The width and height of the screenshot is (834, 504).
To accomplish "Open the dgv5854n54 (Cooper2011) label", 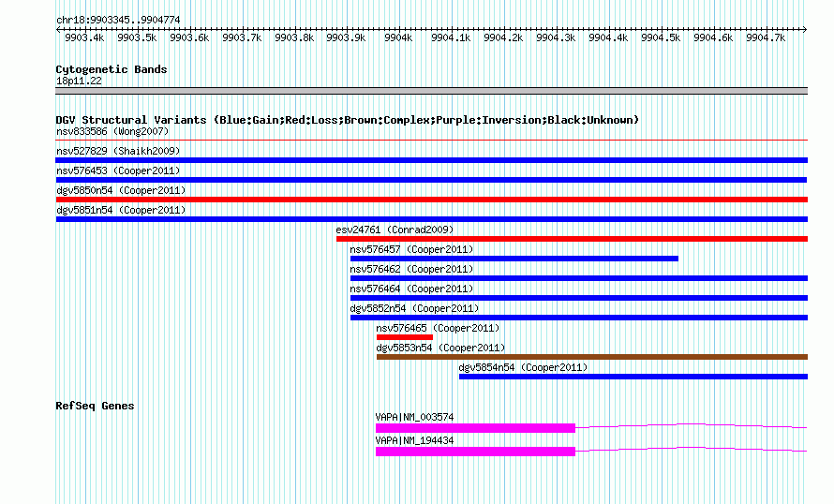I will tap(523, 367).
